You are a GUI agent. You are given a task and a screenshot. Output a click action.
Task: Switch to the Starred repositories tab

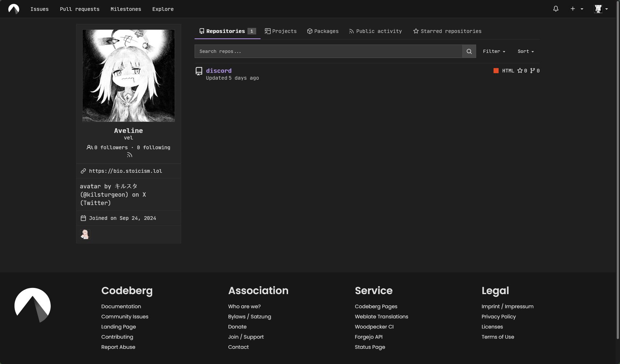(x=448, y=31)
